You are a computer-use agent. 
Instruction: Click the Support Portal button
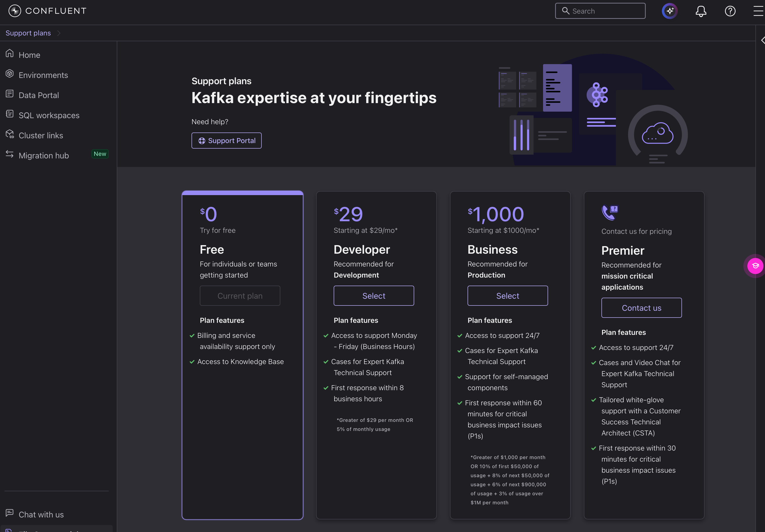point(226,141)
